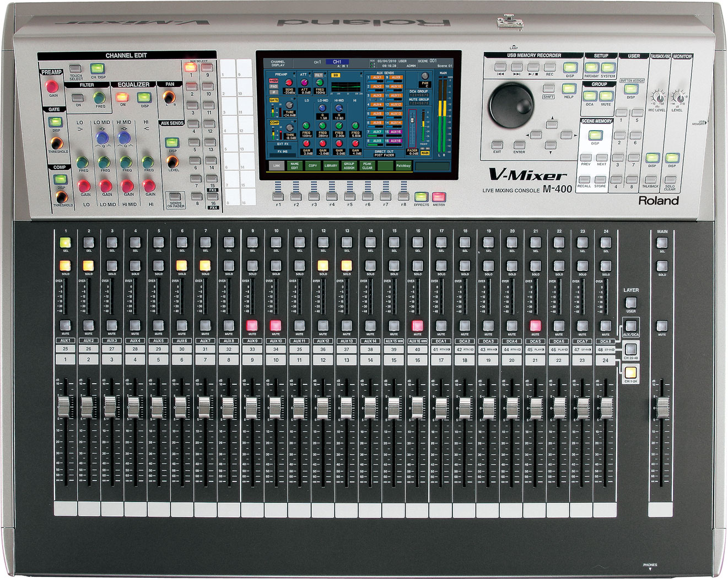Toggle the CH DISP button
This screenshot has width=728, height=579.
point(97,69)
